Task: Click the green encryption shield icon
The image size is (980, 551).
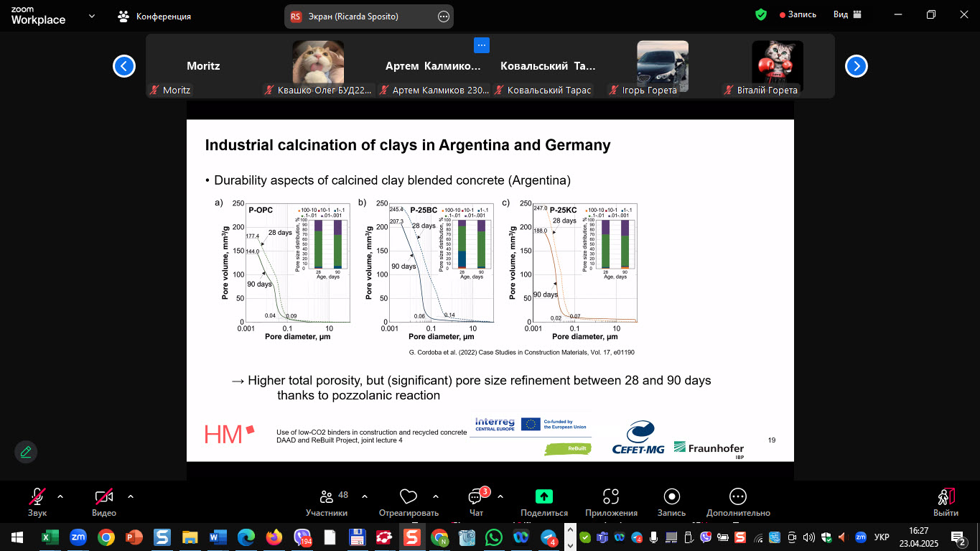Action: coord(762,14)
